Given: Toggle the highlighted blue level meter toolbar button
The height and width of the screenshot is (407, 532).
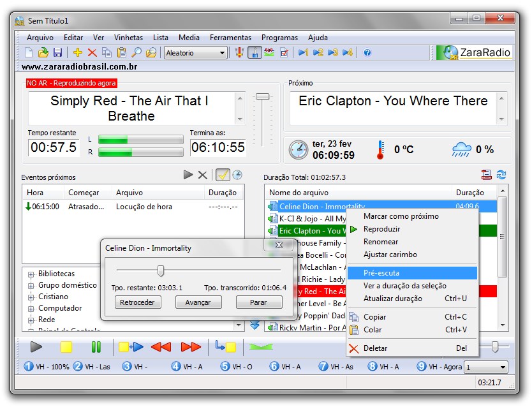Looking at the screenshot, I should (x=255, y=53).
